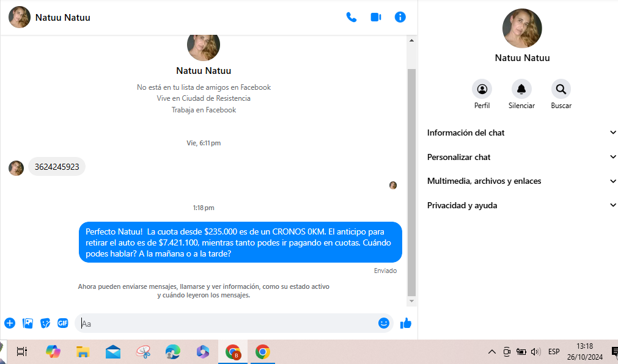Click the profile photo atop the conversation
The height and width of the screenshot is (364, 618).
coord(204,48)
